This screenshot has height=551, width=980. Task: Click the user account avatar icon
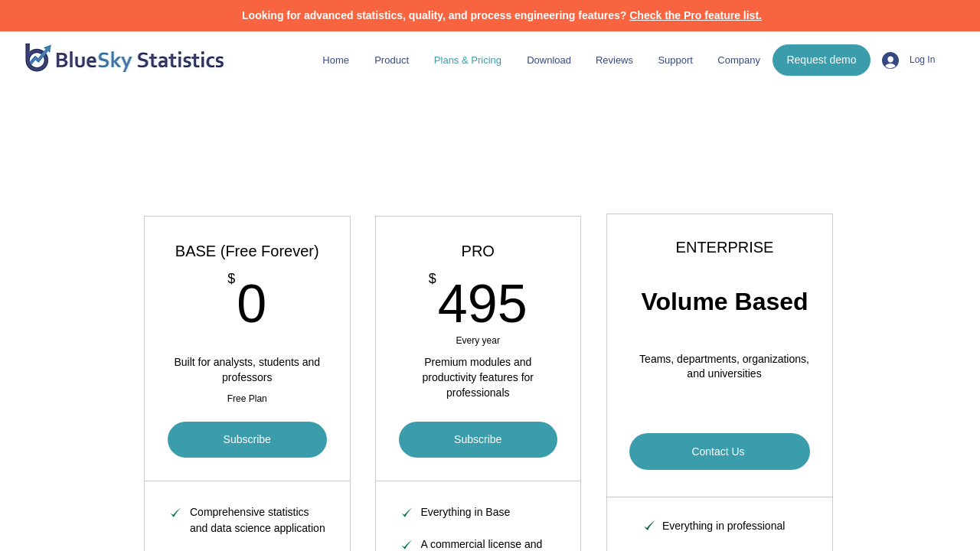click(x=890, y=60)
